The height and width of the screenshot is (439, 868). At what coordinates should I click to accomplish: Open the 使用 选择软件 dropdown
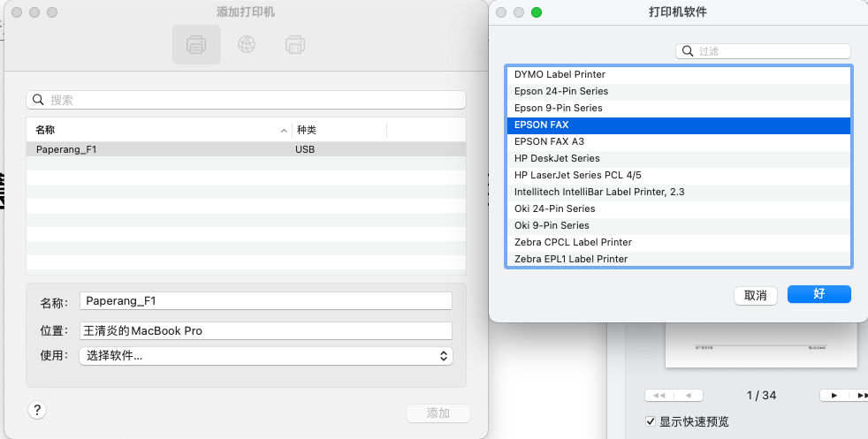pos(265,356)
